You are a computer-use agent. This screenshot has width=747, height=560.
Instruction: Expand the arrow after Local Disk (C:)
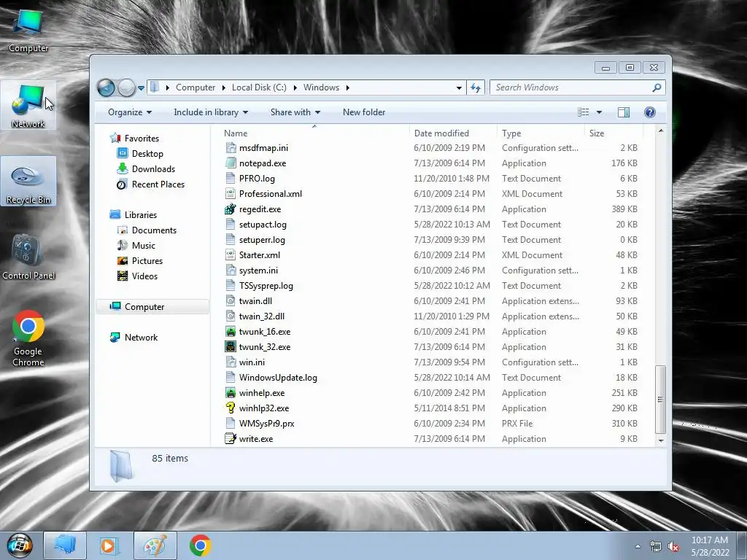pyautogui.click(x=295, y=87)
